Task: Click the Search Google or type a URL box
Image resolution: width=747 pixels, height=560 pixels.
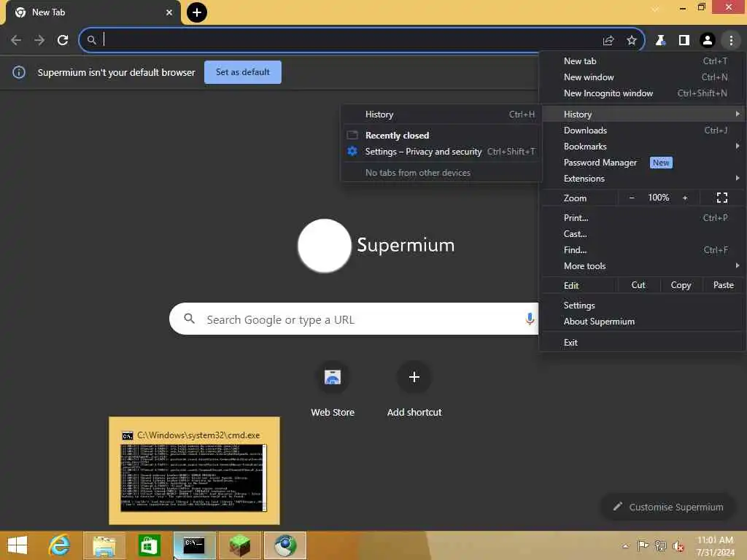Action: tap(354, 319)
